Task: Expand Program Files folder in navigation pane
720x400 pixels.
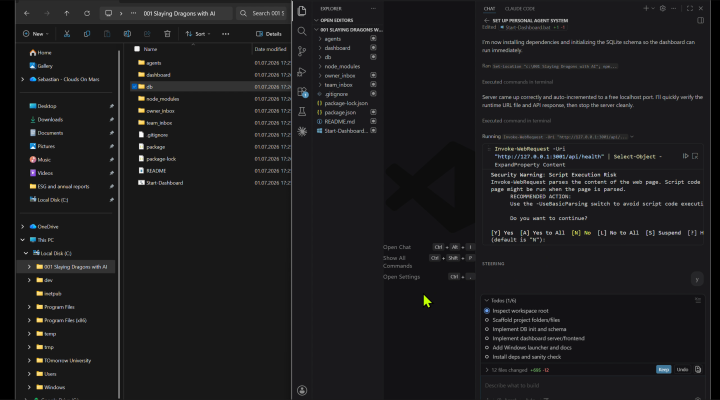Action: [x=29, y=307]
